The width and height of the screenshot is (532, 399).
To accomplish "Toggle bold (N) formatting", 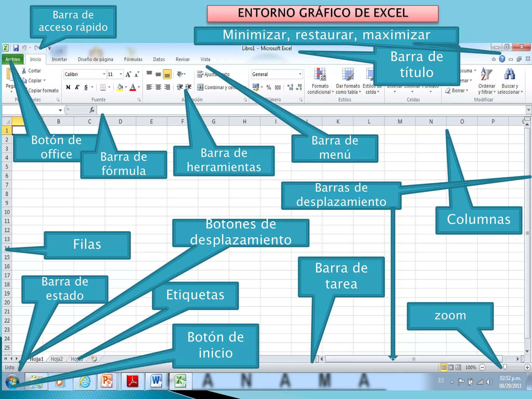I will tap(68, 87).
